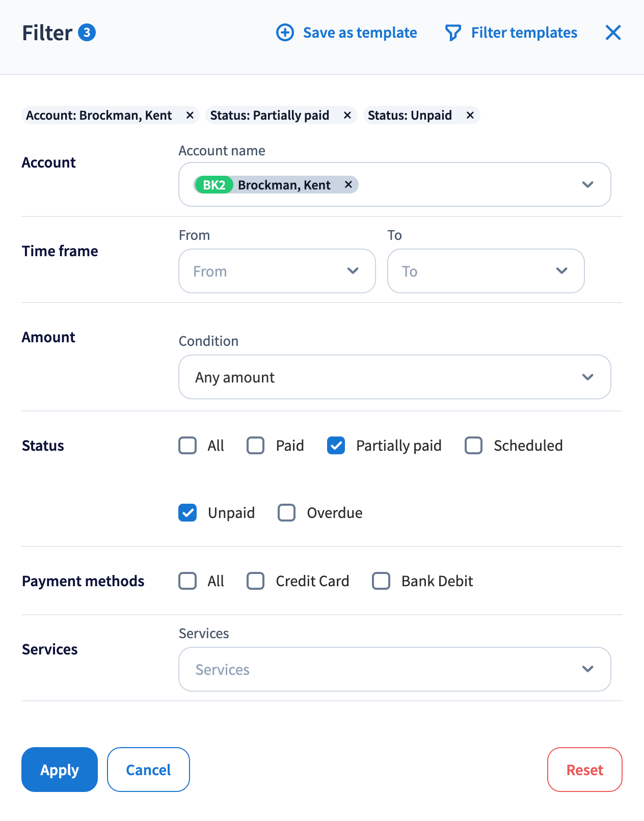Expand the To date dropdown
Viewport: 644px width, 821px height.
coord(486,271)
